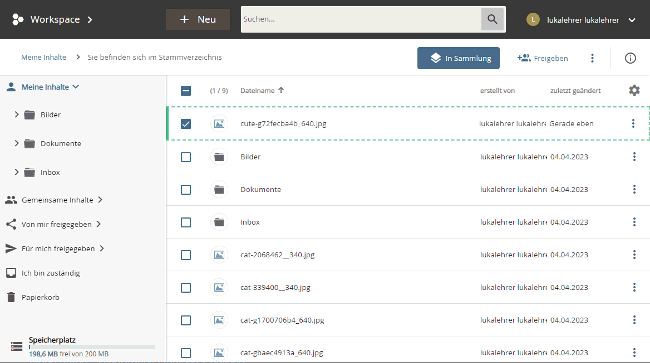The height and width of the screenshot is (363, 650).
Task: Open table column settings gear
Action: [634, 90]
